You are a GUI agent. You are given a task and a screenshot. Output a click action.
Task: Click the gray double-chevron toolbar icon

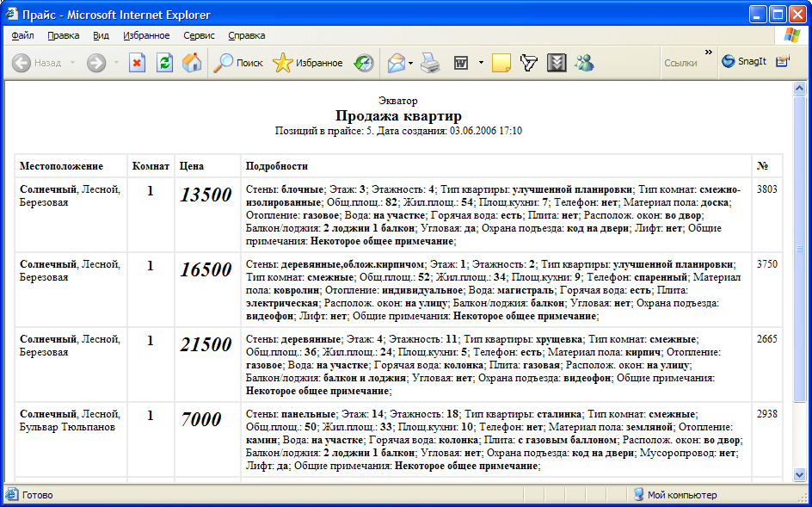pos(557,63)
